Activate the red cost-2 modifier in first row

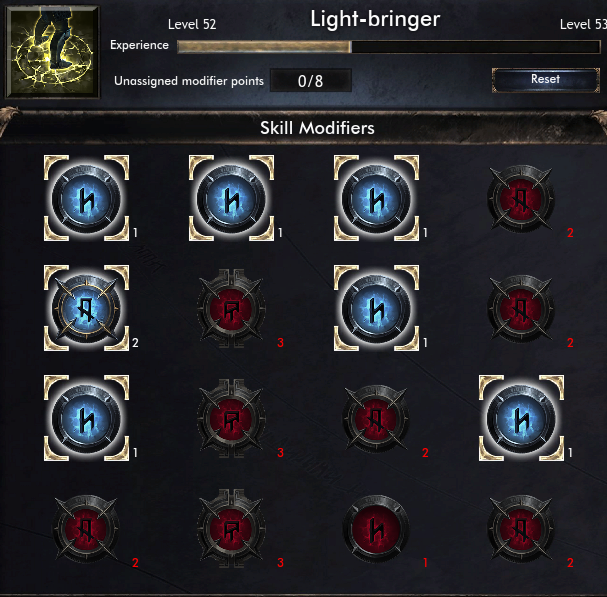pyautogui.click(x=521, y=199)
